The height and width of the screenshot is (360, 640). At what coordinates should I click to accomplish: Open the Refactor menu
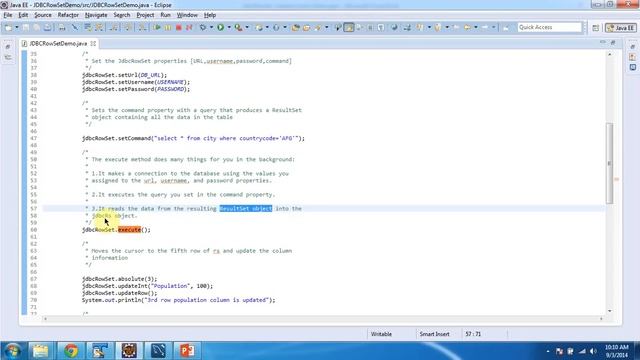(68, 15)
